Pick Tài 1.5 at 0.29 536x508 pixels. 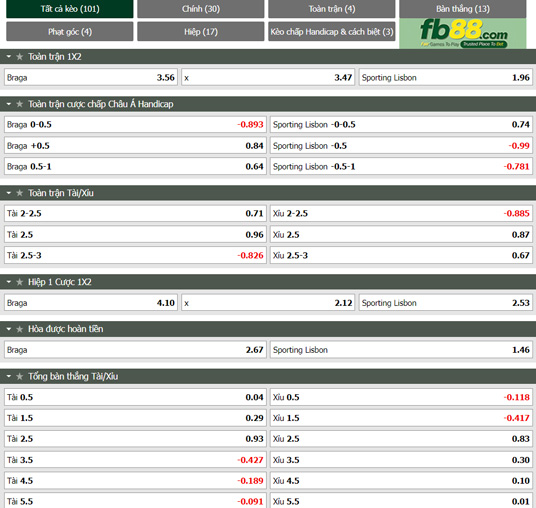coord(135,418)
